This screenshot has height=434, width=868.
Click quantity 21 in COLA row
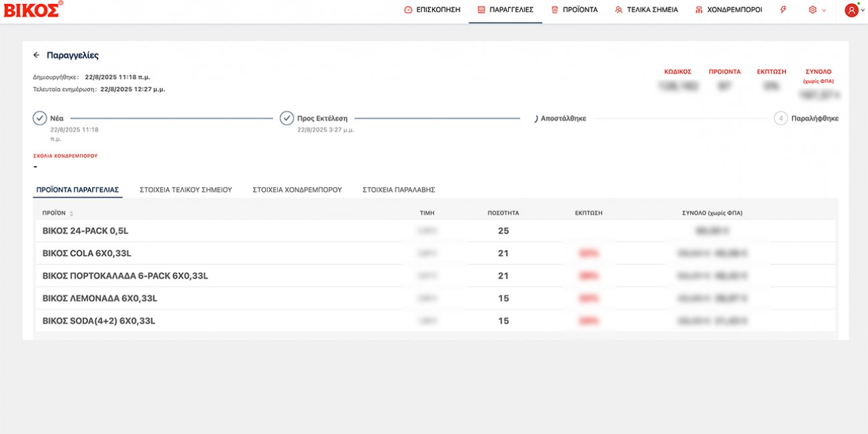pos(503,254)
